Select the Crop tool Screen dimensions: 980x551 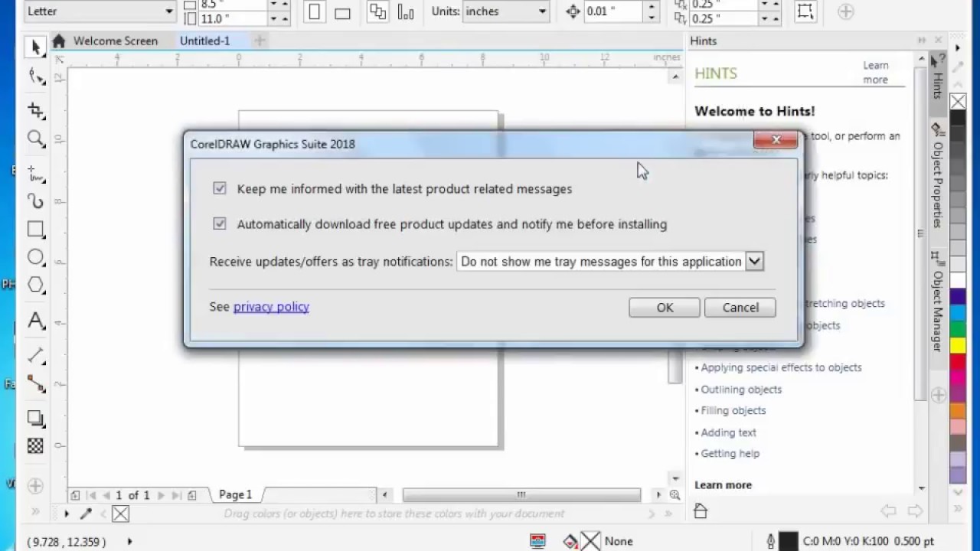(x=35, y=109)
